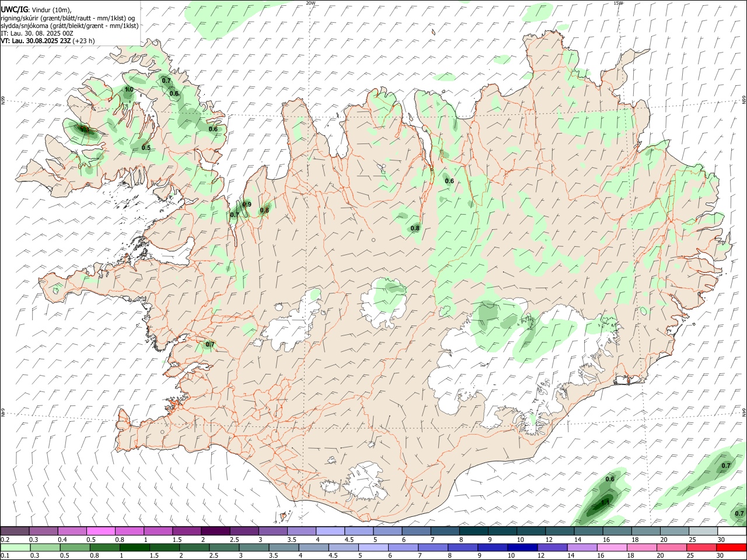Click the 15W meridian label at the top
The height and width of the screenshot is (560, 747).
[618, 3]
